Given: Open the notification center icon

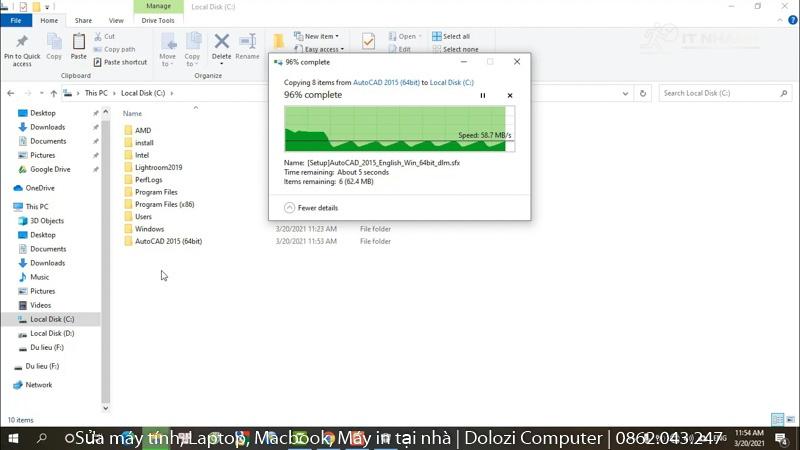Looking at the screenshot, I should click(x=781, y=438).
